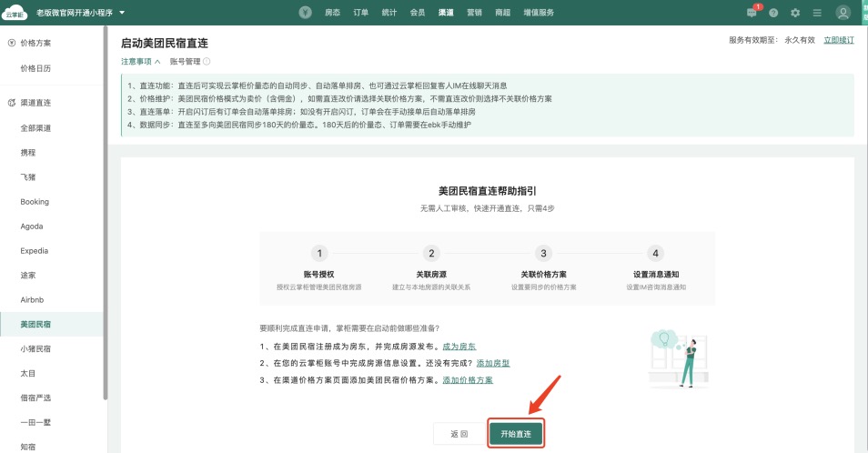Image resolution: width=868 pixels, height=453 pixels.
Task: Click the help question mark icon
Action: 773,13
